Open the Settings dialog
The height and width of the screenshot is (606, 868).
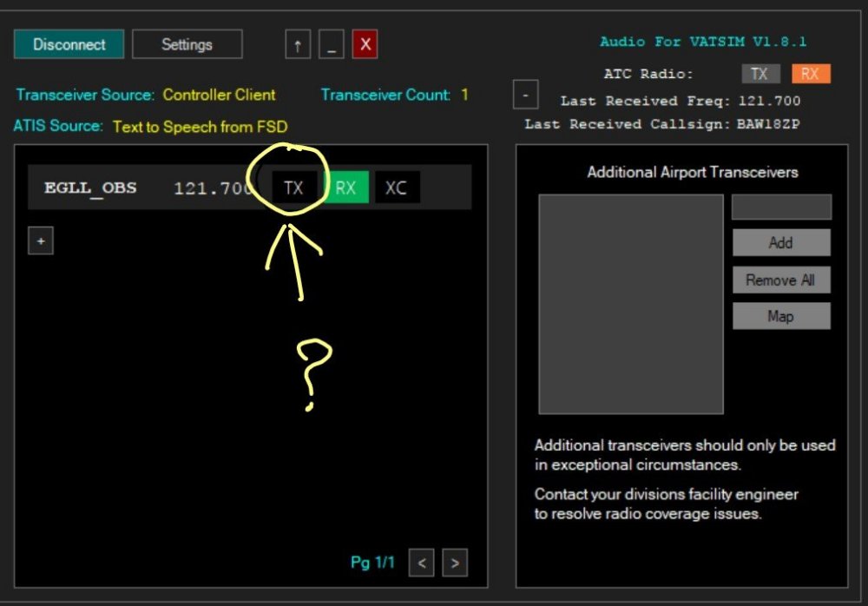click(x=187, y=44)
